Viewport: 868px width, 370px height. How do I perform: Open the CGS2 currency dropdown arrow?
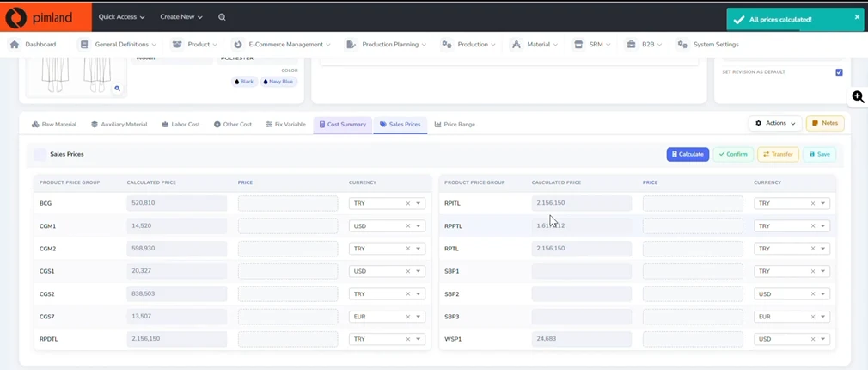pos(418,294)
